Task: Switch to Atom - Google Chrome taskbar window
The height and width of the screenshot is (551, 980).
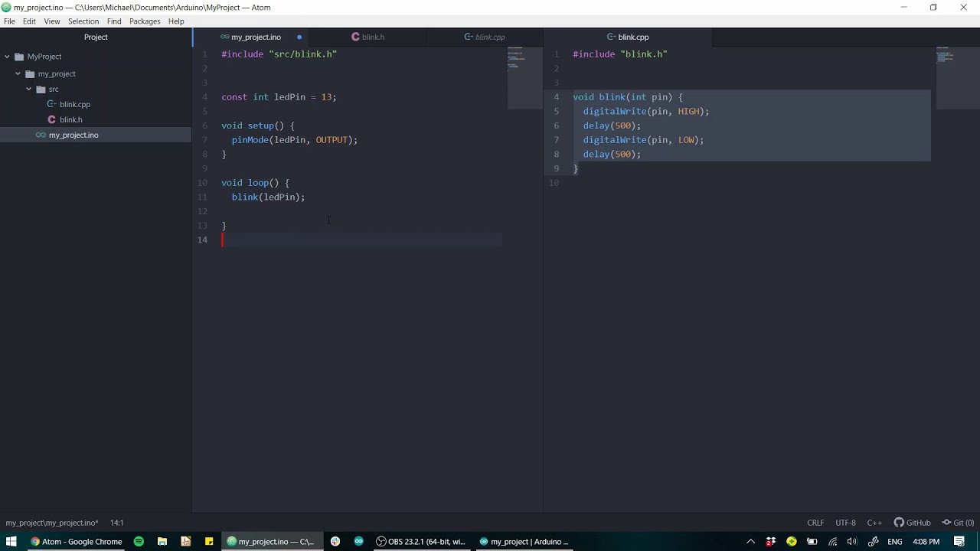Action: [x=75, y=541]
